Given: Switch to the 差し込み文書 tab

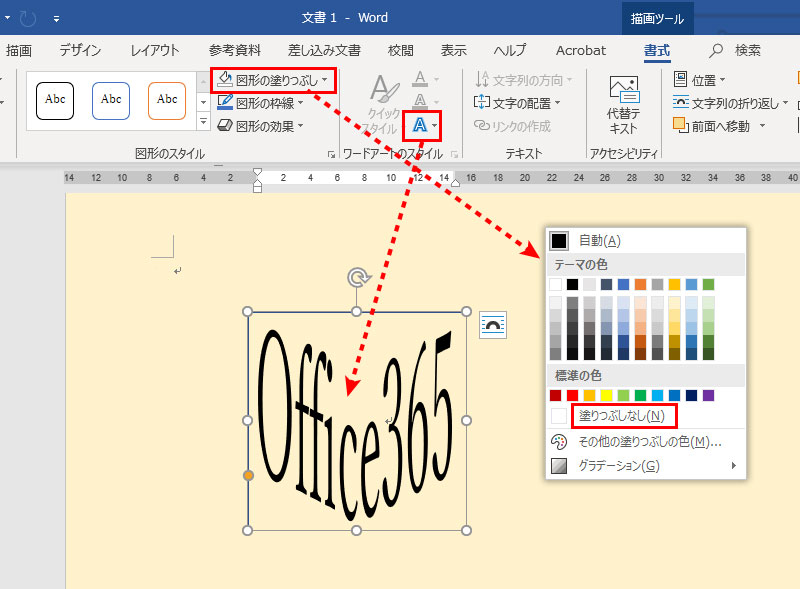Looking at the screenshot, I should [324, 50].
